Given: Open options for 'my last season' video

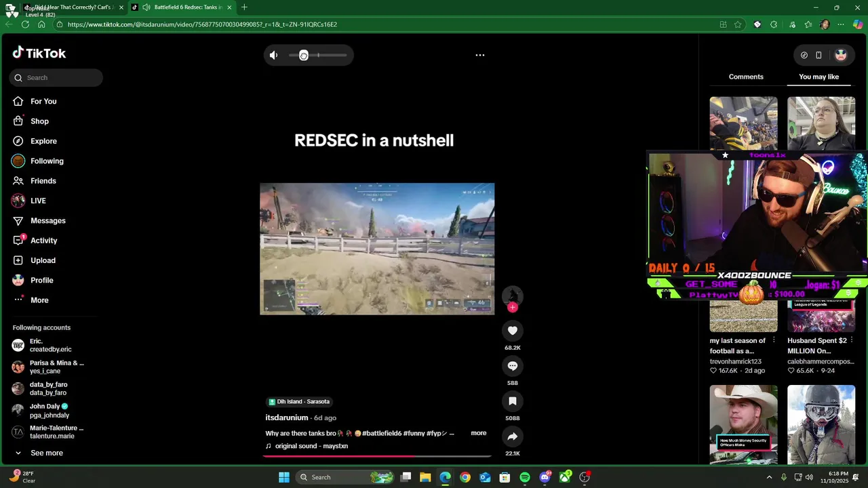Looking at the screenshot, I should pos(774,340).
